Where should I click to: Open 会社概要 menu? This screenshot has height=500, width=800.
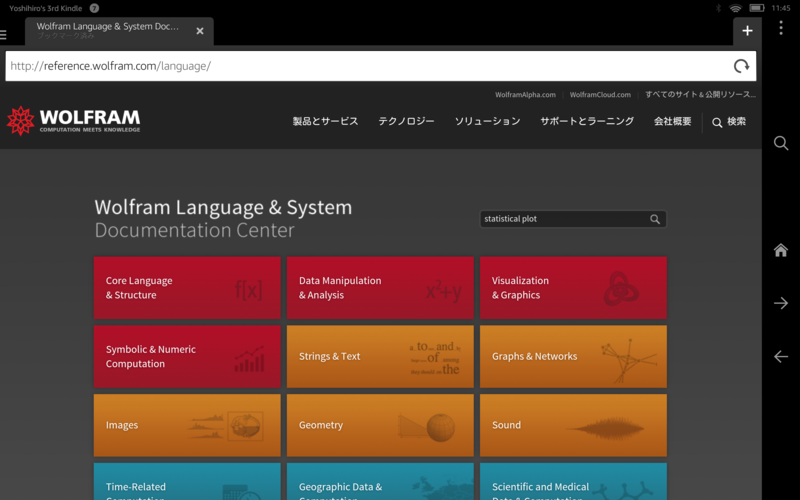[x=672, y=121]
